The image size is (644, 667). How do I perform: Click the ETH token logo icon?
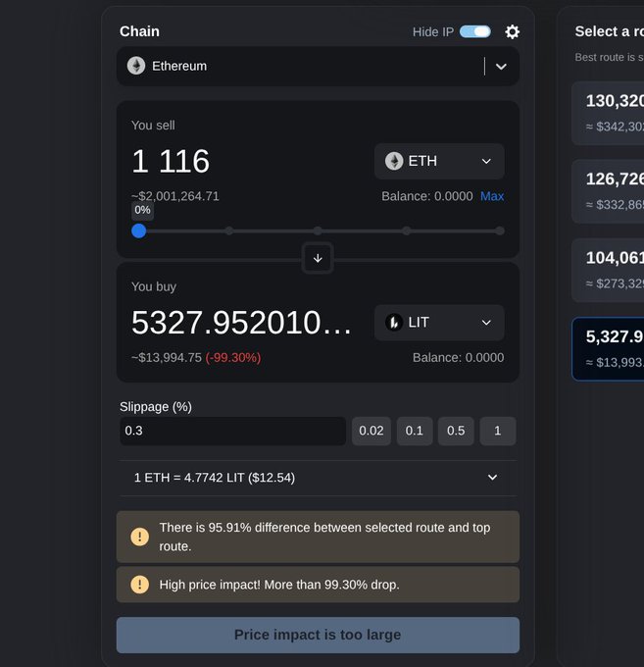(x=394, y=161)
